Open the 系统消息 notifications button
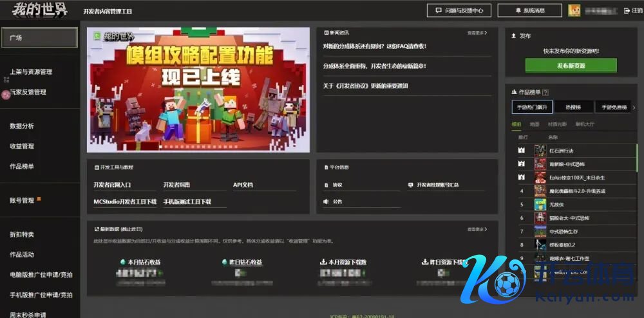Screen dimensions: 644x318 (529, 10)
